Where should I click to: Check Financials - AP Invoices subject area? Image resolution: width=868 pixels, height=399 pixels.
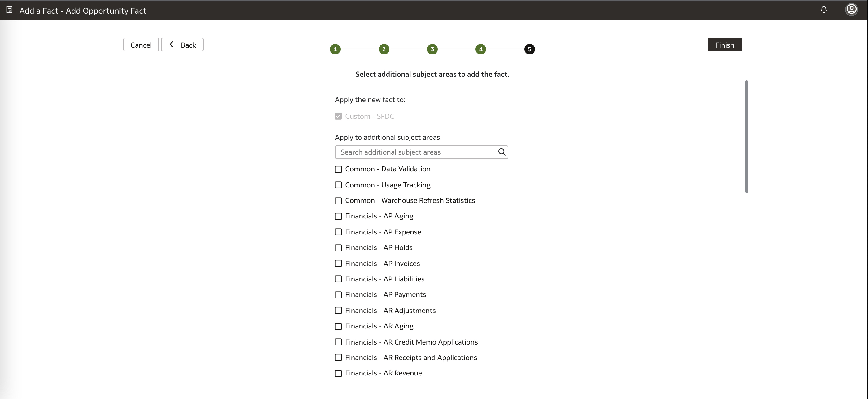338,263
